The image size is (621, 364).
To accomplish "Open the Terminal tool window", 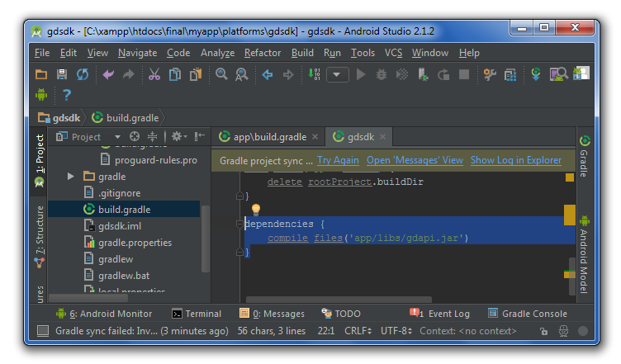I will coord(197,314).
